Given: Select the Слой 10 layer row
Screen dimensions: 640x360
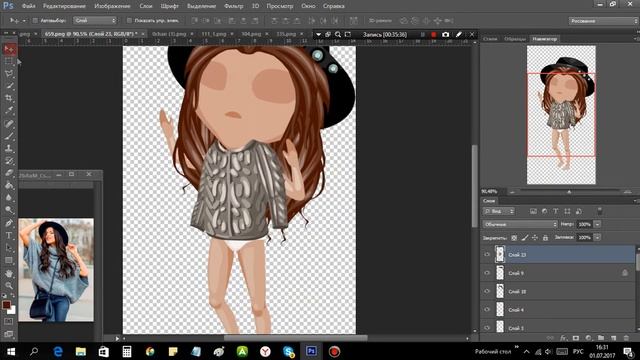Looking at the screenshot, I should (x=558, y=291).
